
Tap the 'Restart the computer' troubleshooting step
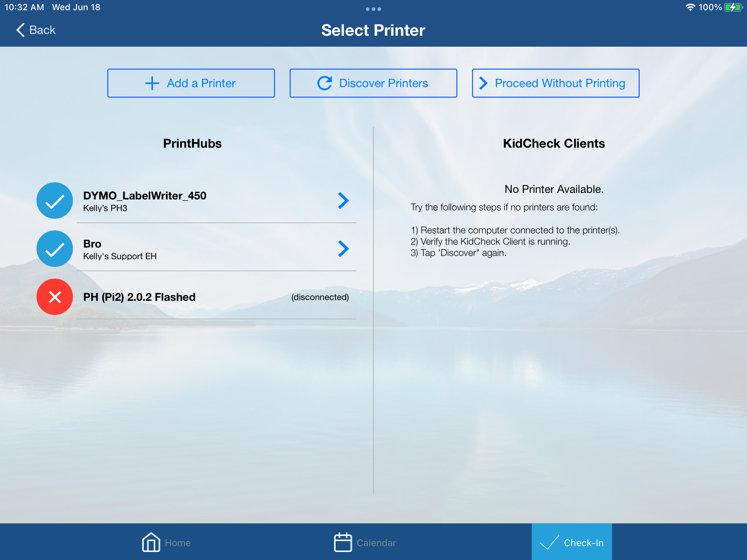[515, 230]
